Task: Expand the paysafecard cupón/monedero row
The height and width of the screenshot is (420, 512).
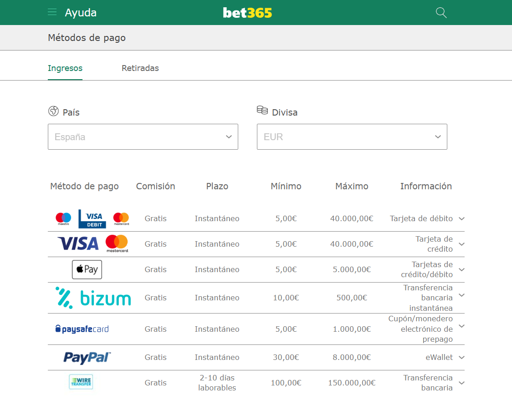Action: [462, 326]
